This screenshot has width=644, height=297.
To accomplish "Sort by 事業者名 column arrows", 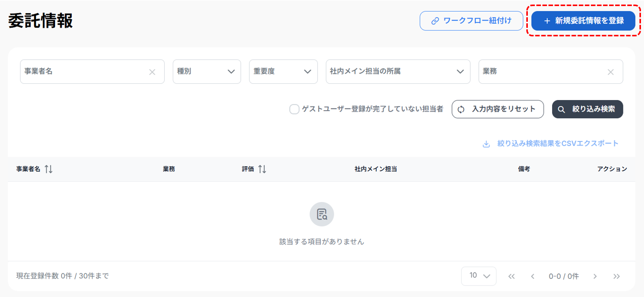I will (x=48, y=169).
